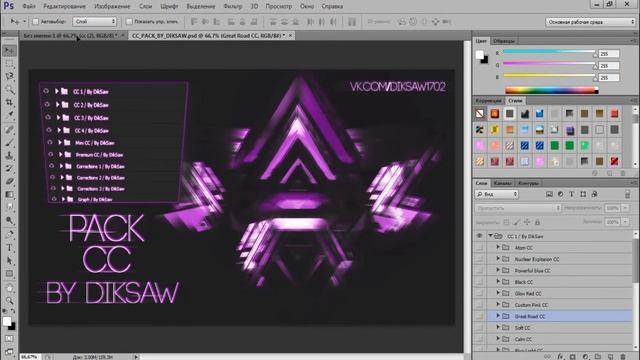Filter layers by pixel layer icon
The image size is (640, 360).
549,194
